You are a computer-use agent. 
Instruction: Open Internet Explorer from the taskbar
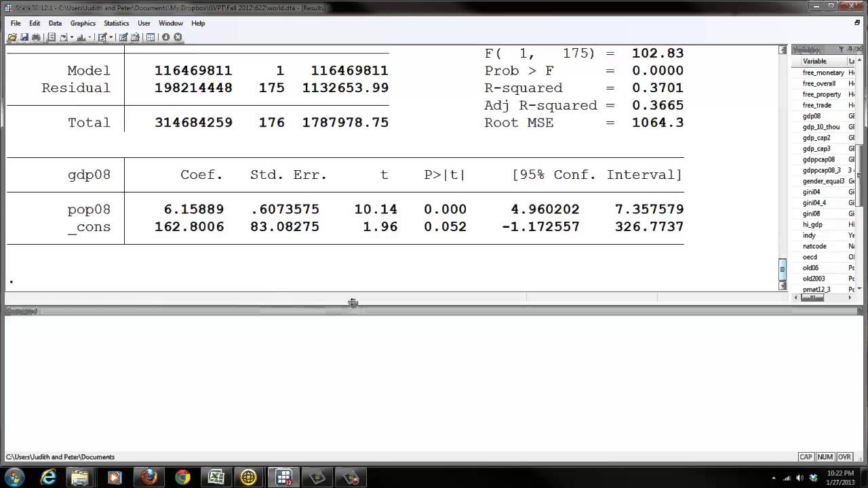[48, 477]
